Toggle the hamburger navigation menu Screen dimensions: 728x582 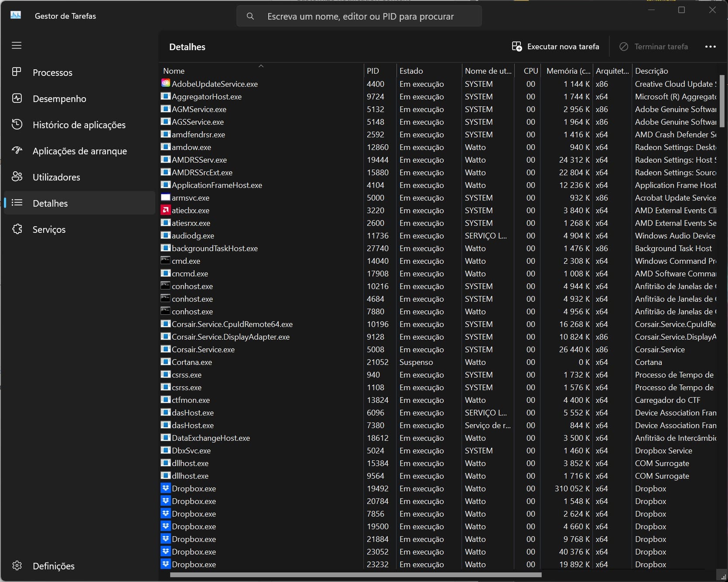[x=17, y=46]
